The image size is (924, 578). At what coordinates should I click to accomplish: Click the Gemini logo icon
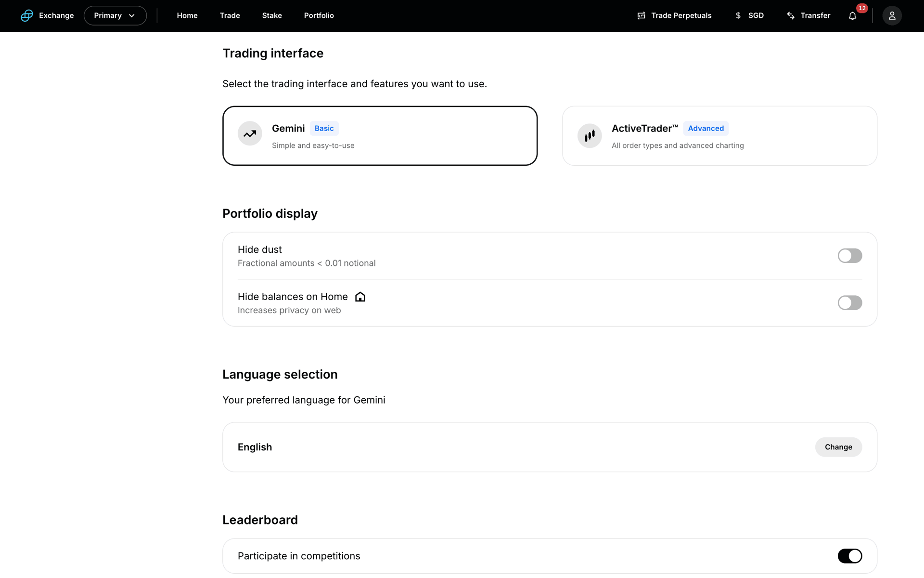27,15
